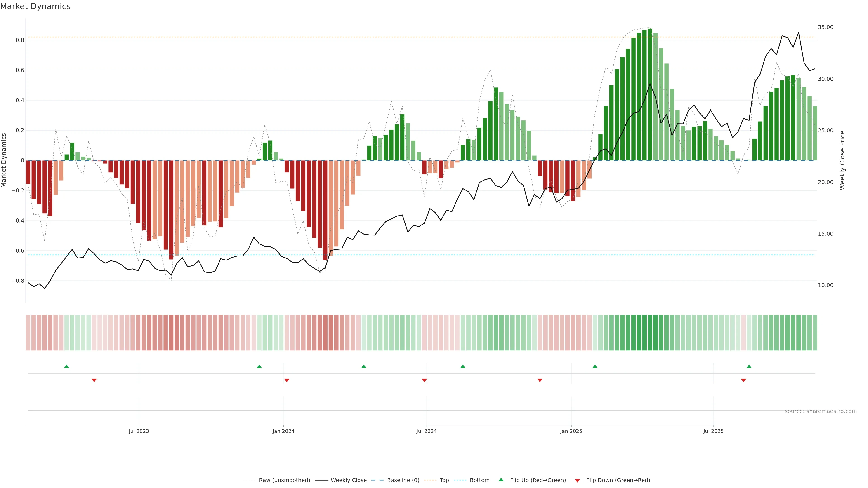Click the red flip-down marker near Jul 2024
868x488 pixels.
pyautogui.click(x=424, y=380)
